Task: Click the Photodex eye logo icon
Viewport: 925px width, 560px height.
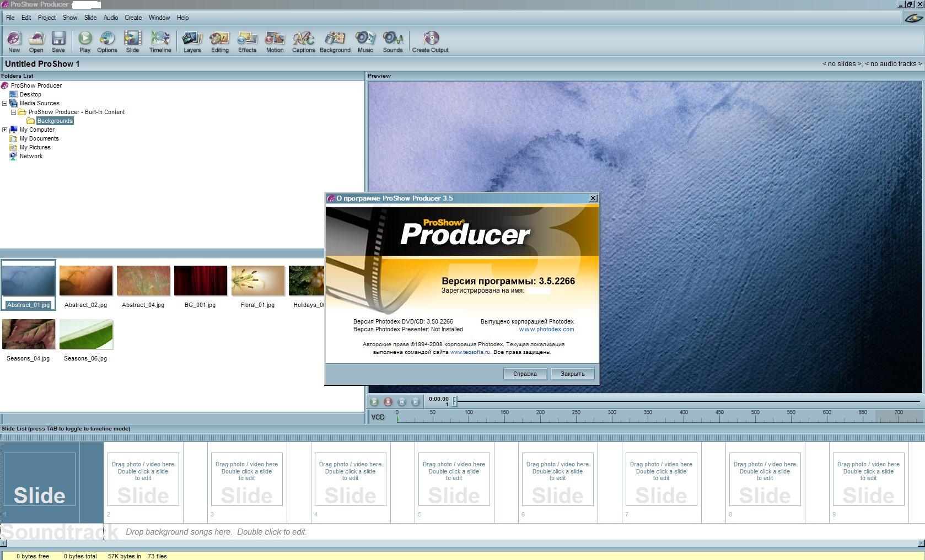Action: [913, 18]
